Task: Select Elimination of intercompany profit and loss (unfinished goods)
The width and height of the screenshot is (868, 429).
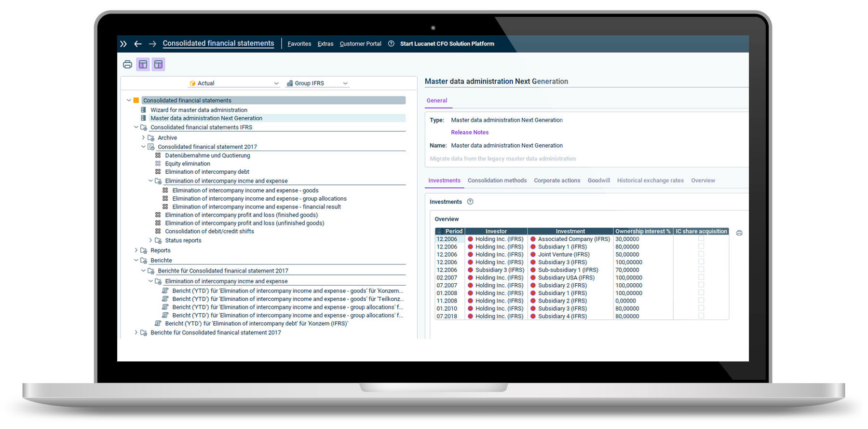Action: [244, 223]
